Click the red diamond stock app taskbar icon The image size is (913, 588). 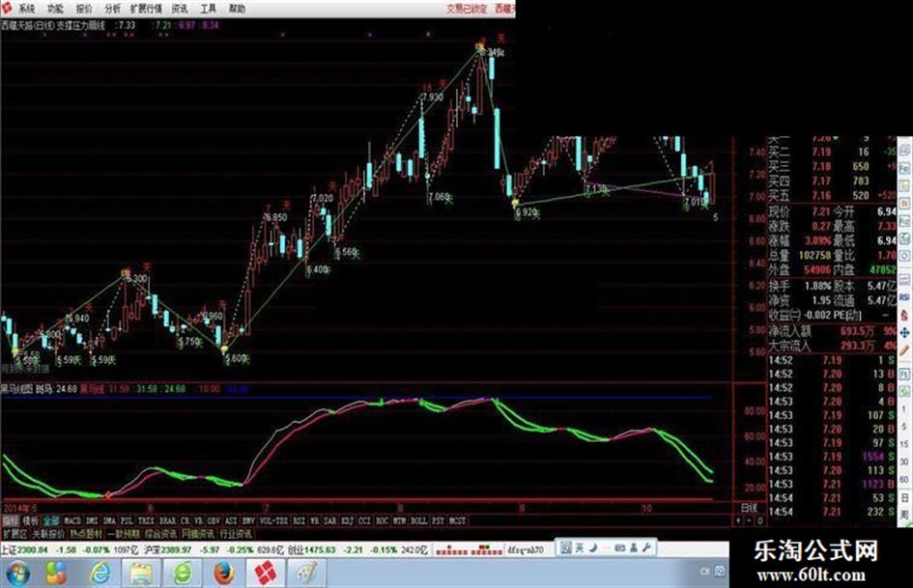pos(265,574)
